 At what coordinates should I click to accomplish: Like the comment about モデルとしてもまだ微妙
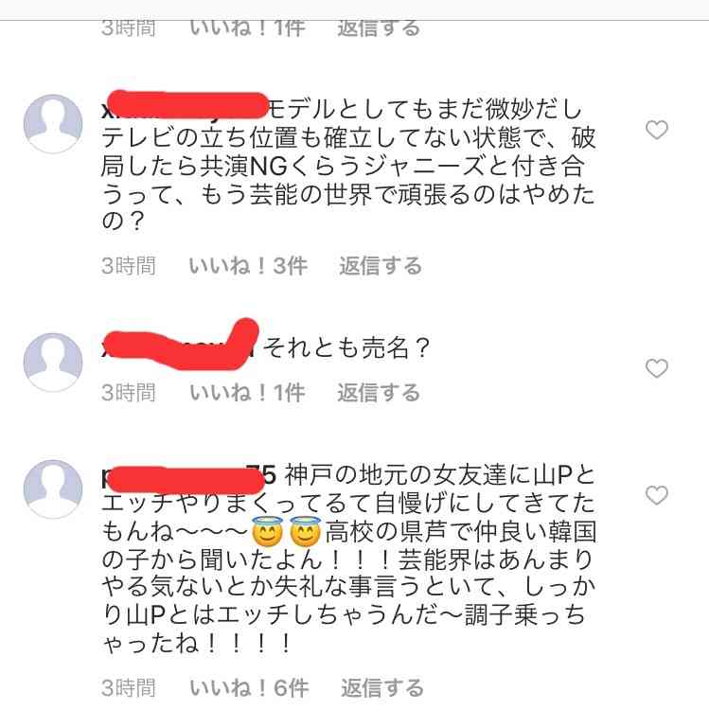pos(657,130)
